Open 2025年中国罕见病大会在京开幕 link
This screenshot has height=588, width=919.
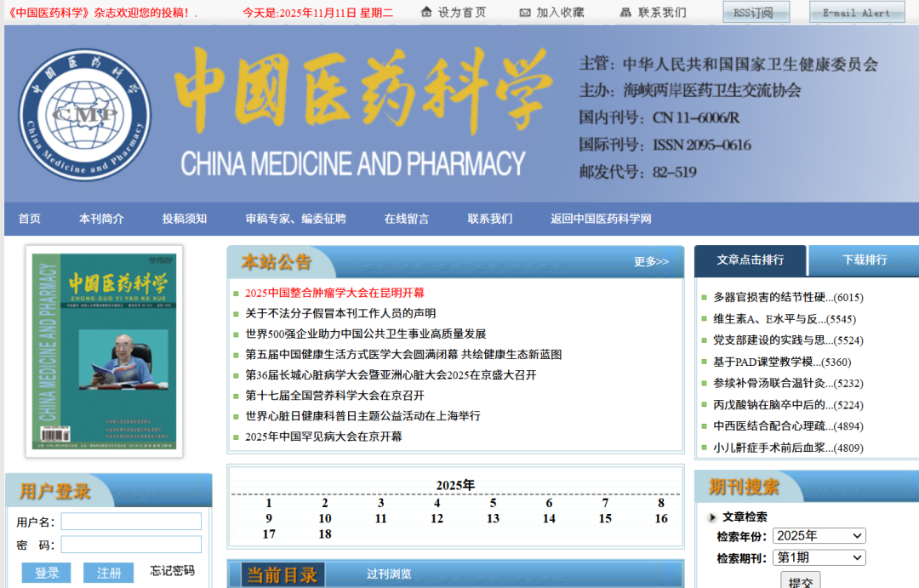coord(323,437)
